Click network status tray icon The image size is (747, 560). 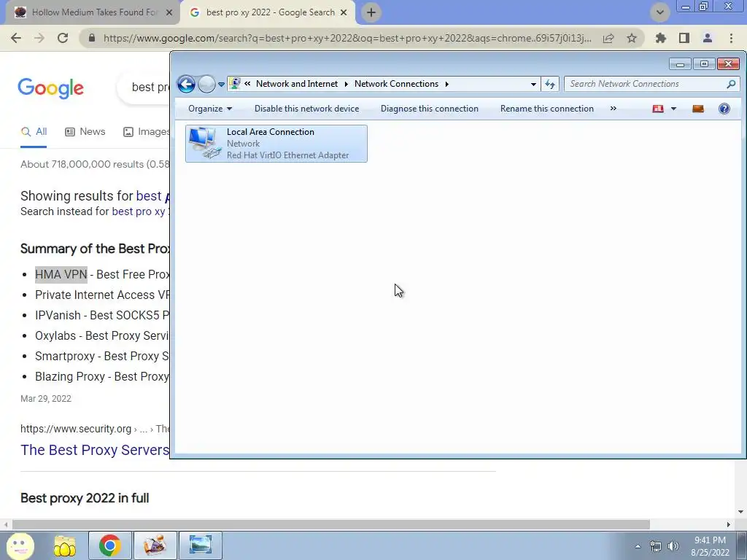pos(656,546)
